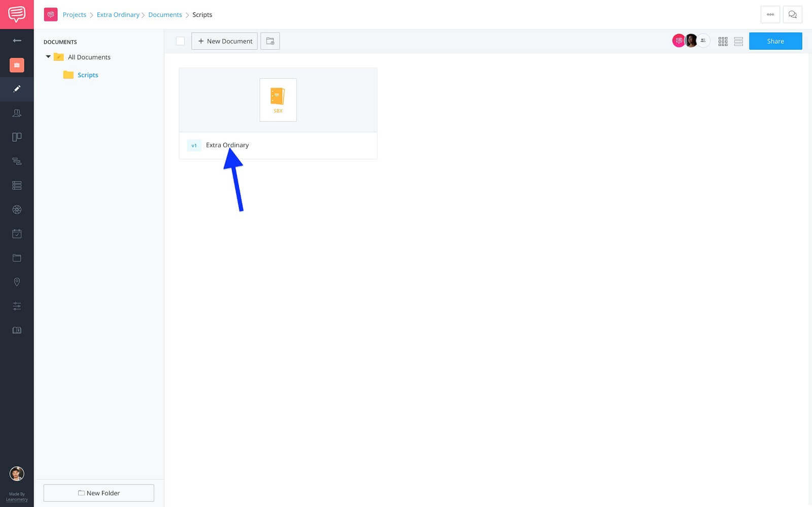Collapse the All Documents tree arrow
The width and height of the screenshot is (812, 507).
click(x=48, y=57)
